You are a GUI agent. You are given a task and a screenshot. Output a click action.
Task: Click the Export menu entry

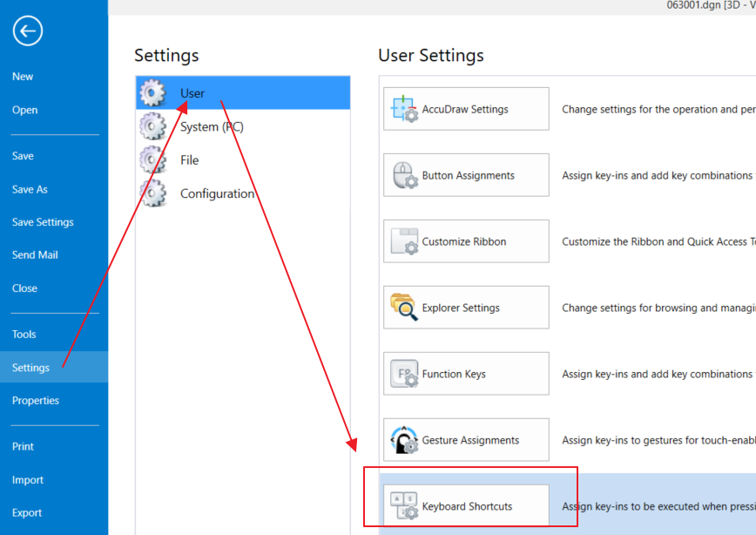pyautogui.click(x=27, y=513)
